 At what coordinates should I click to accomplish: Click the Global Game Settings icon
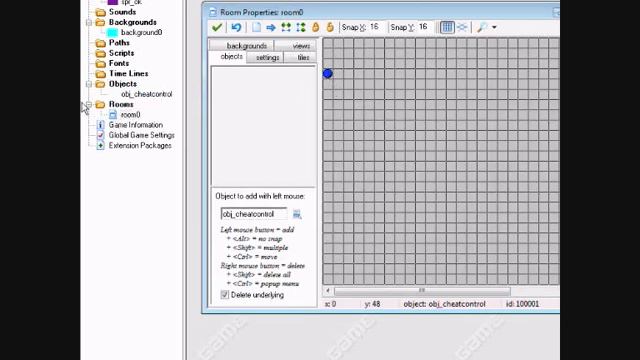[100, 135]
